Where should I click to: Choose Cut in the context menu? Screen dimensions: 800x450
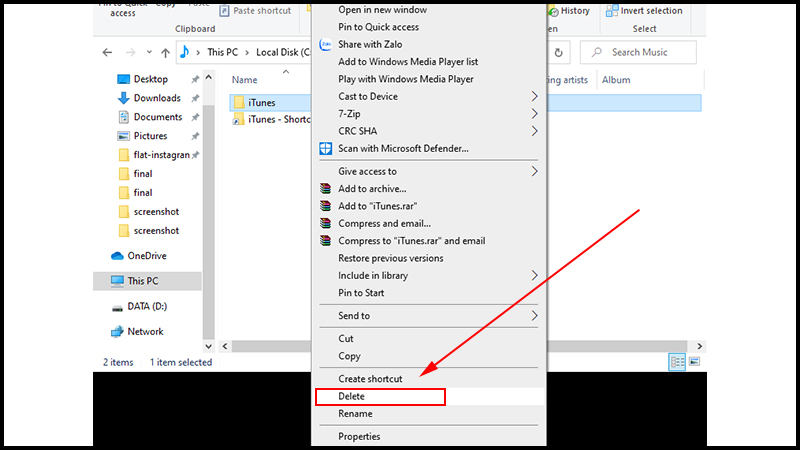pos(345,339)
